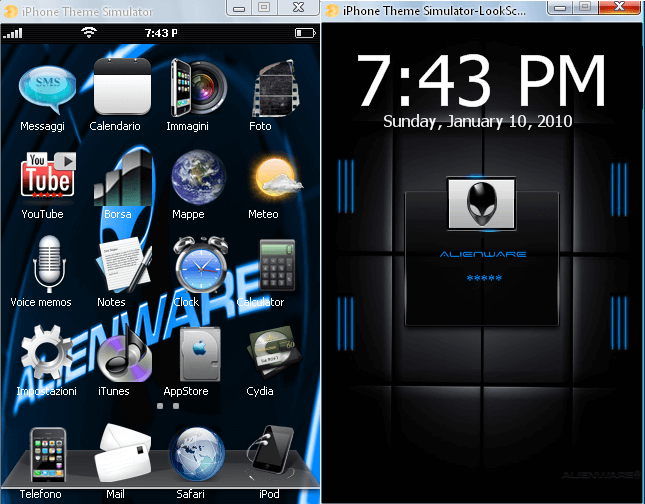Launch the Calculator app icon
The height and width of the screenshot is (504, 645).
coord(277,265)
